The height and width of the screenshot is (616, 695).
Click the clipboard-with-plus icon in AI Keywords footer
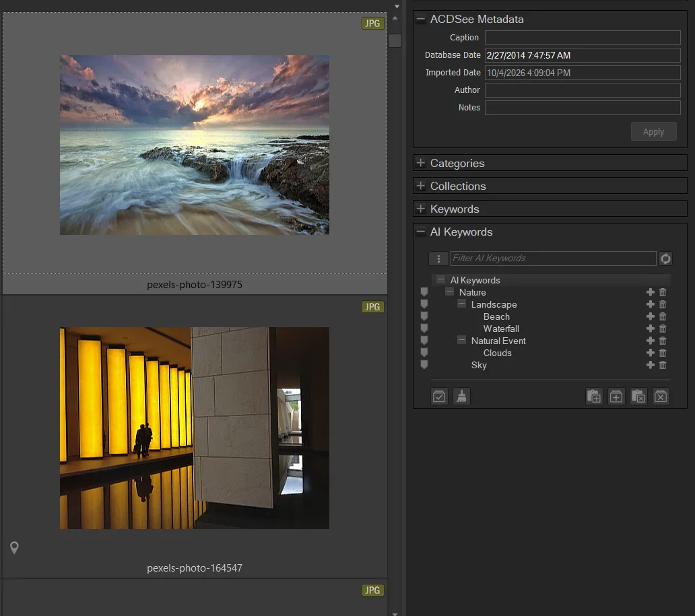coord(594,396)
